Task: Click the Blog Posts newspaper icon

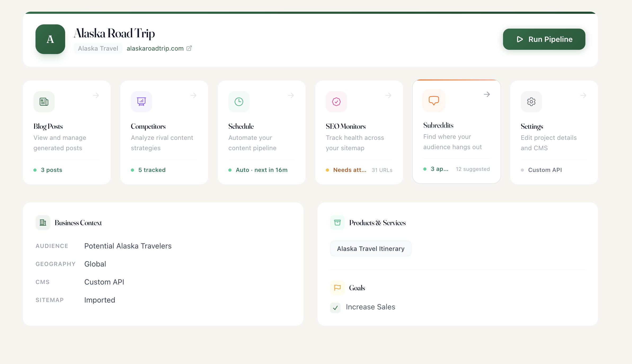Action: (x=44, y=102)
